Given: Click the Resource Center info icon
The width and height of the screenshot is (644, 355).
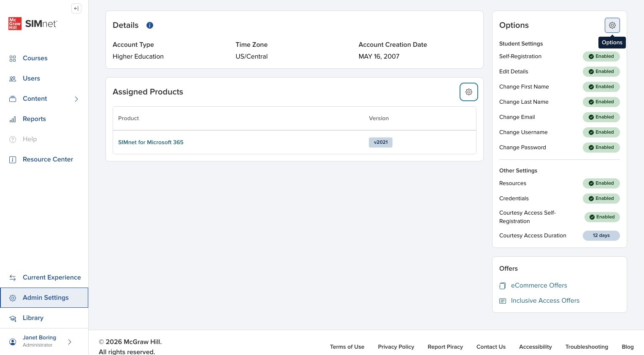Looking at the screenshot, I should [13, 160].
